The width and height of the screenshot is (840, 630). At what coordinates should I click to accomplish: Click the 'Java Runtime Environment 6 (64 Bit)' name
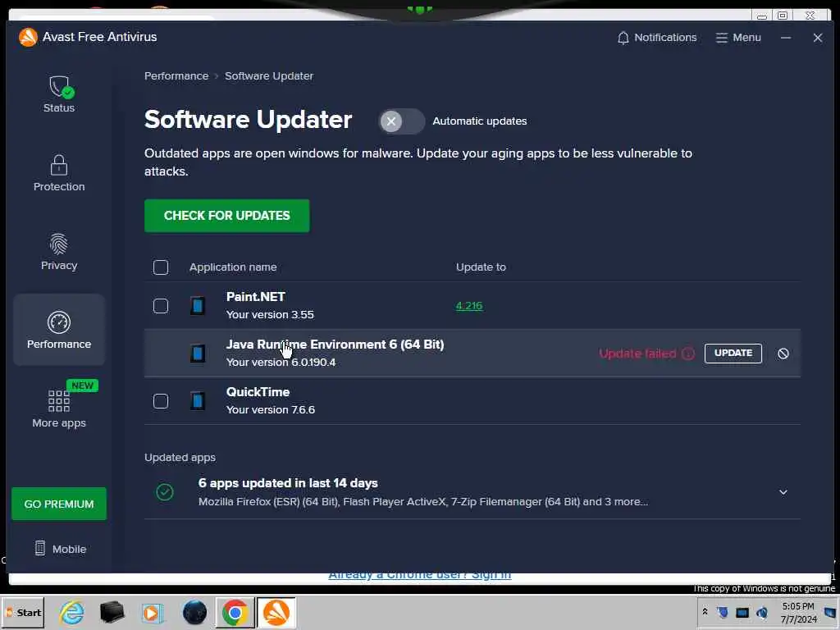tap(335, 345)
